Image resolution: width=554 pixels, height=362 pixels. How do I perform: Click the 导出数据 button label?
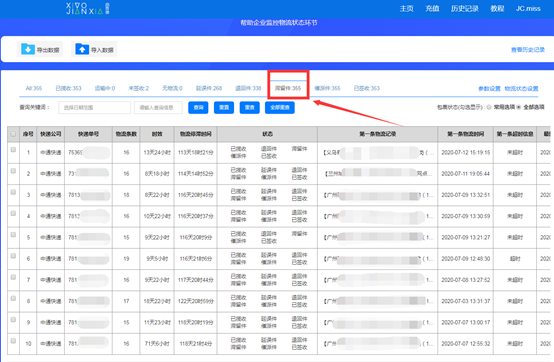pos(48,50)
